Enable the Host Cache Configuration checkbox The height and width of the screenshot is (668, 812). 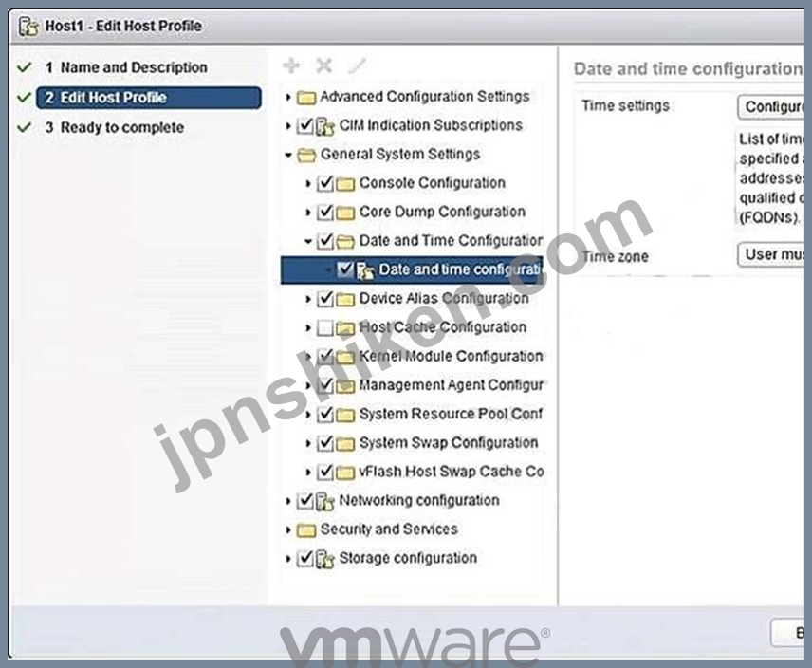(325, 327)
